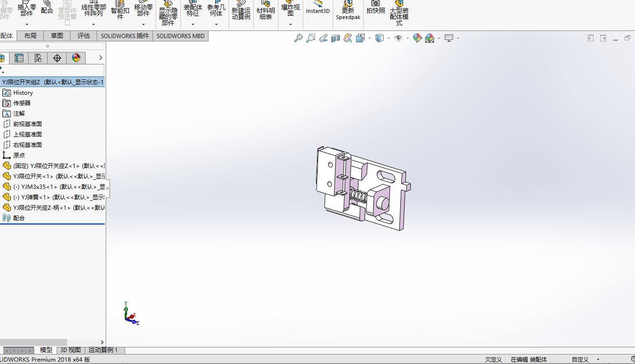The width and height of the screenshot is (635, 364).
Task: Start New Motion Study (新建运动算例)
Action: [x=241, y=10]
